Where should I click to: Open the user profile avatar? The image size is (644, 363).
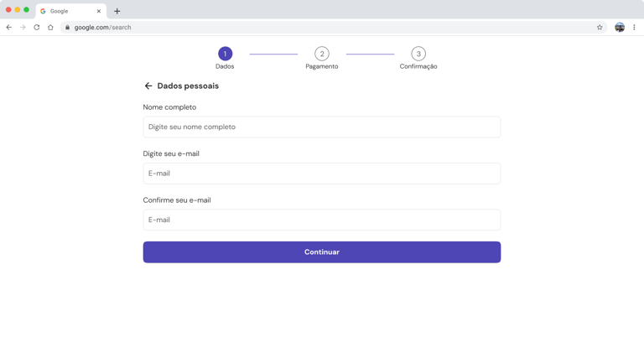click(x=620, y=28)
